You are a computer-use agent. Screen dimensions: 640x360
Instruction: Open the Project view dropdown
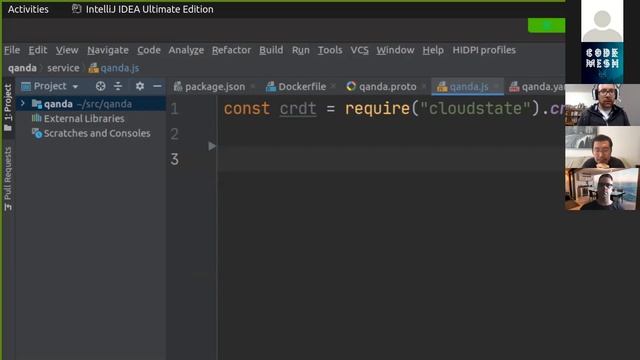50,86
